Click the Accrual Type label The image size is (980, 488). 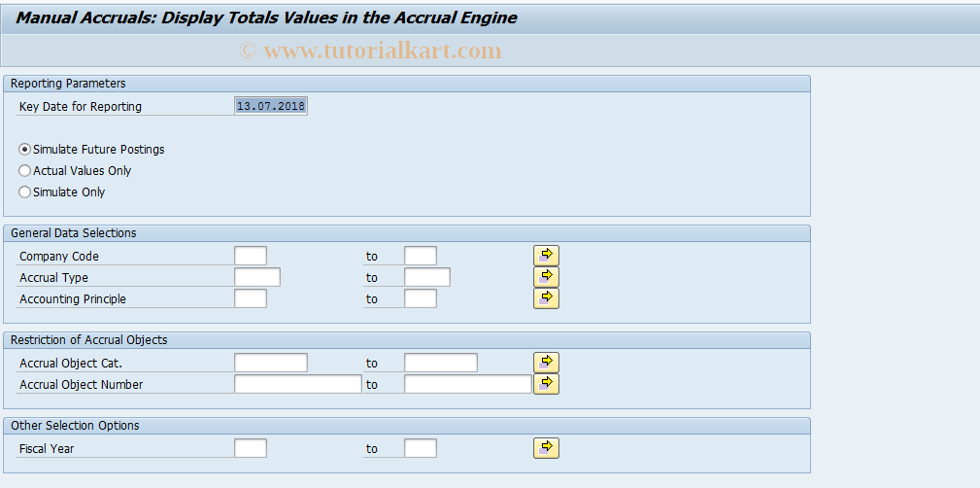pos(53,278)
